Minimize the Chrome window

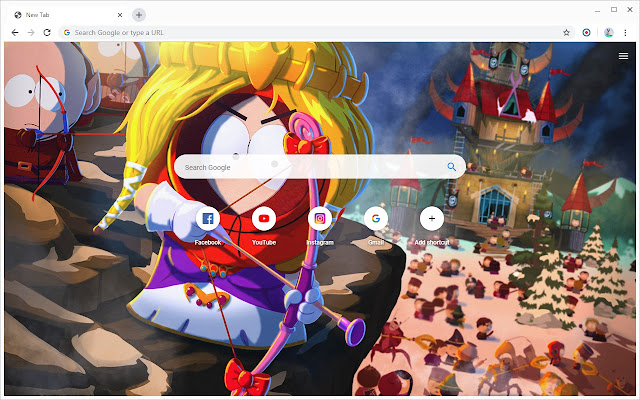(x=598, y=10)
